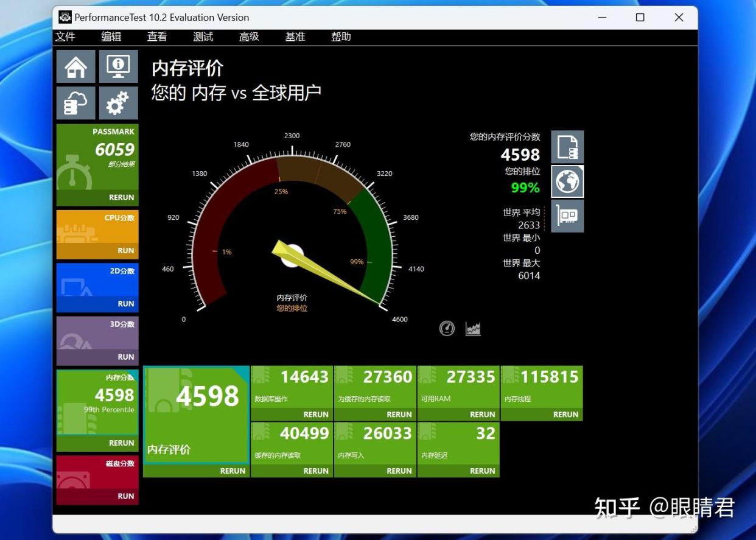Open the 查看 menu

point(157,37)
